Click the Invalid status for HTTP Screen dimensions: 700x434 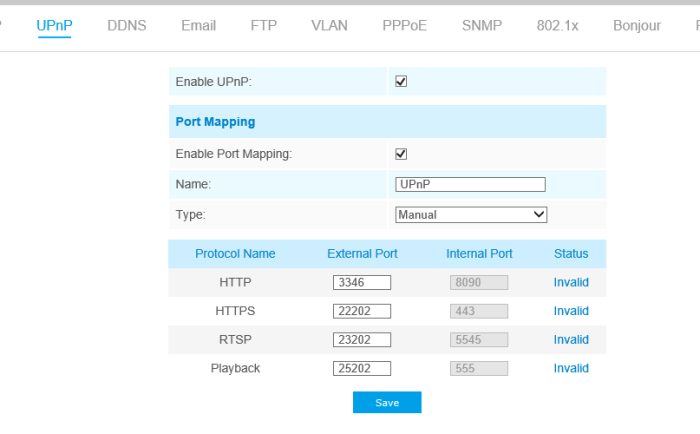pyautogui.click(x=571, y=282)
